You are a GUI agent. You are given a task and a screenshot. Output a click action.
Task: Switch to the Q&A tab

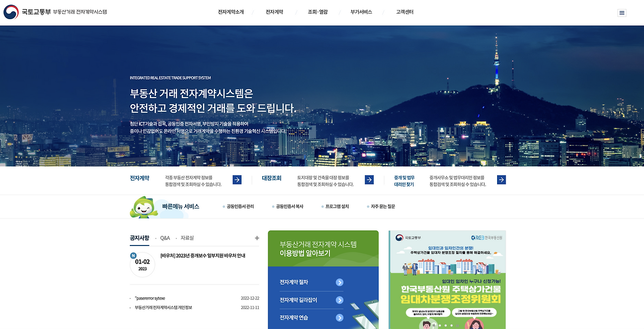pyautogui.click(x=166, y=237)
